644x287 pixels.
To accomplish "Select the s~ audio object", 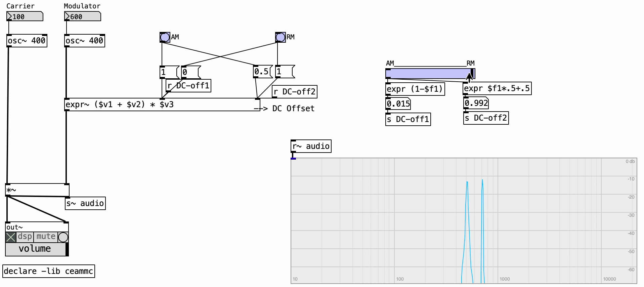I will (x=85, y=203).
